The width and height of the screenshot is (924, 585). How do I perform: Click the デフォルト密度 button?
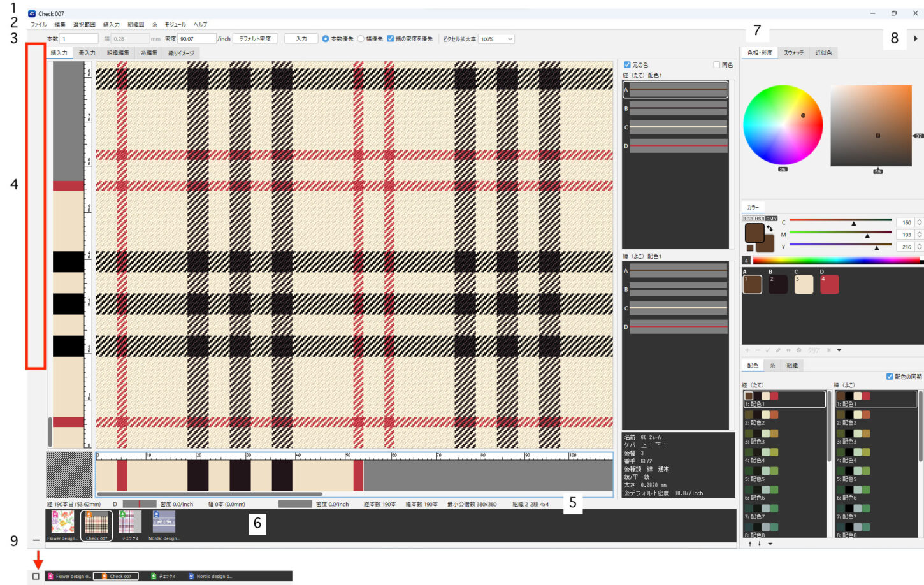coord(255,39)
